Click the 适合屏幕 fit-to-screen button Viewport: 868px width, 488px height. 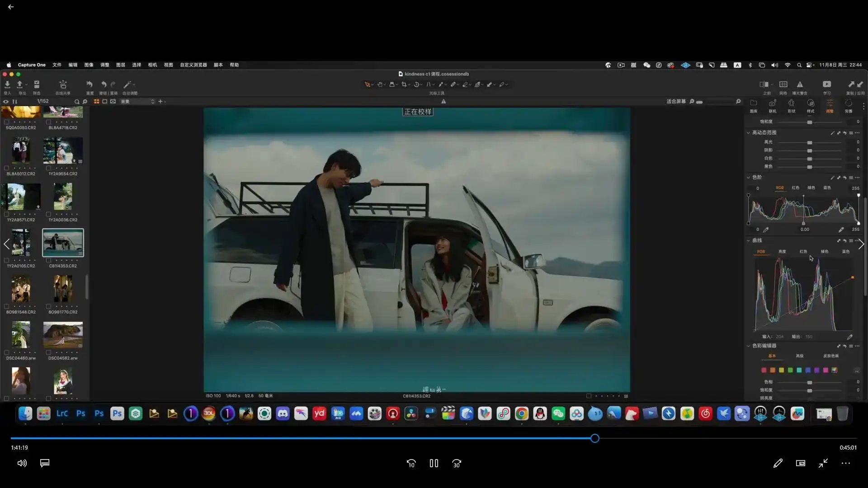(677, 101)
